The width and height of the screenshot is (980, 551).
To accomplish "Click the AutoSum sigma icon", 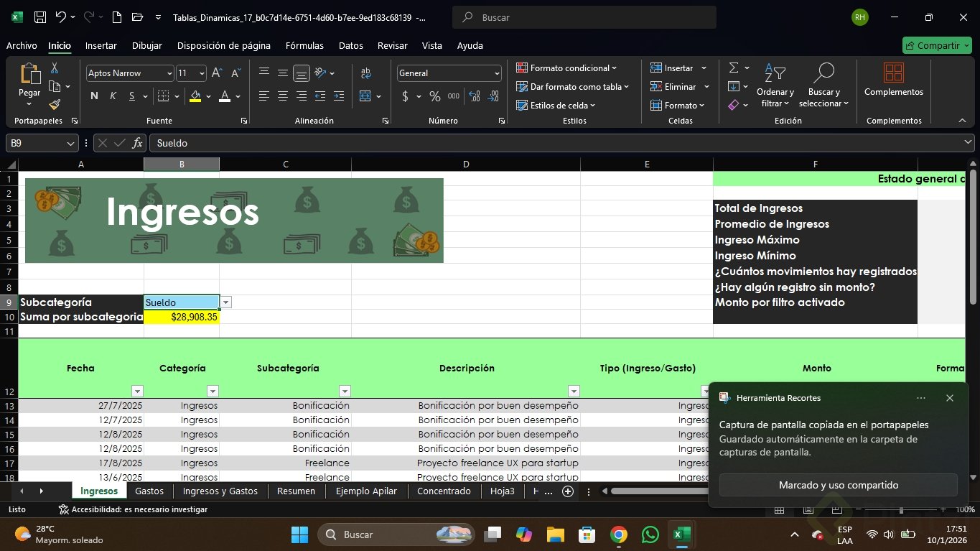I will (734, 68).
